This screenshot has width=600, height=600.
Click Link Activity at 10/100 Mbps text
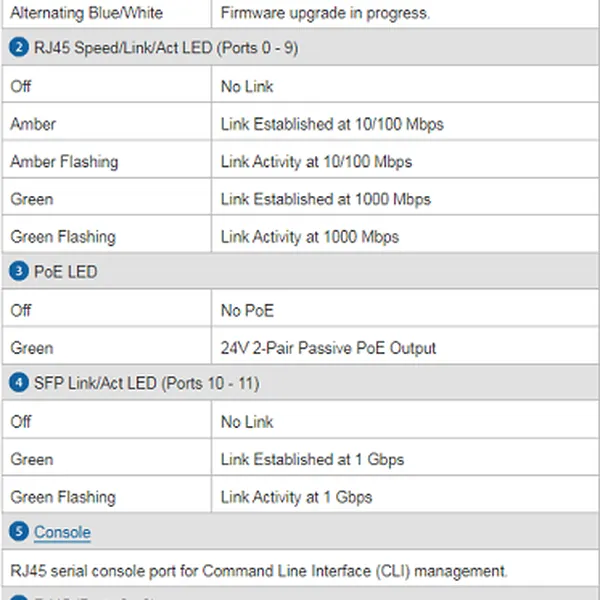coord(316,162)
